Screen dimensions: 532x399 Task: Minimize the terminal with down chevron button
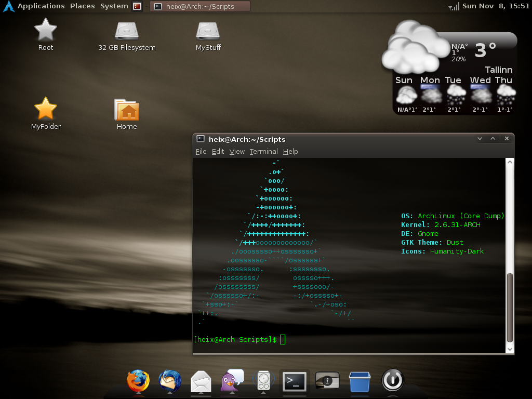(x=480, y=138)
